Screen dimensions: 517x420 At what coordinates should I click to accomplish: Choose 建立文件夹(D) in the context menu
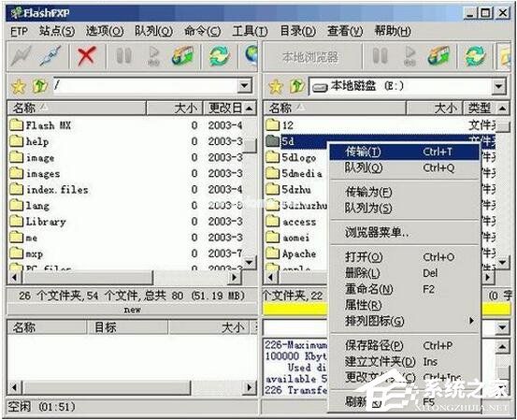pyautogui.click(x=405, y=362)
